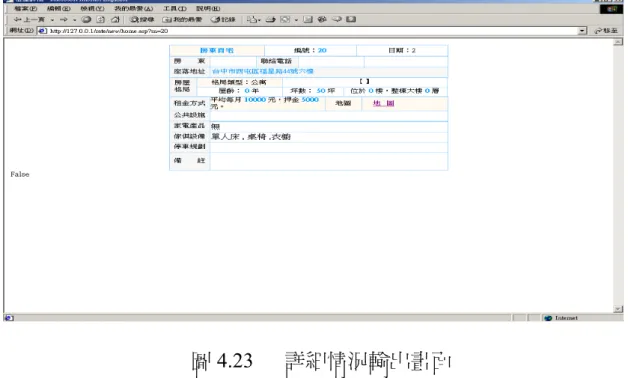This screenshot has width=628, height=378.
Task: Click the 'False' text on page
Action: [x=20, y=174]
